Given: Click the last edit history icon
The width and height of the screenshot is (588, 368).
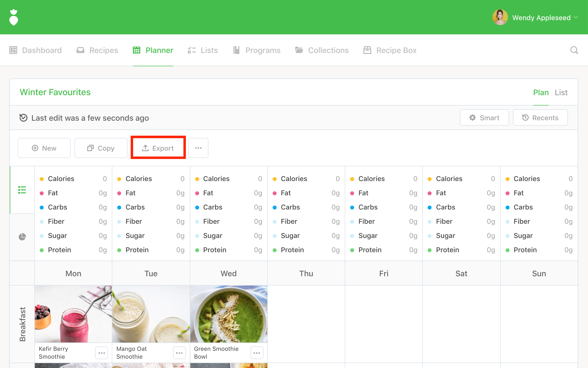Looking at the screenshot, I should click(x=23, y=118).
